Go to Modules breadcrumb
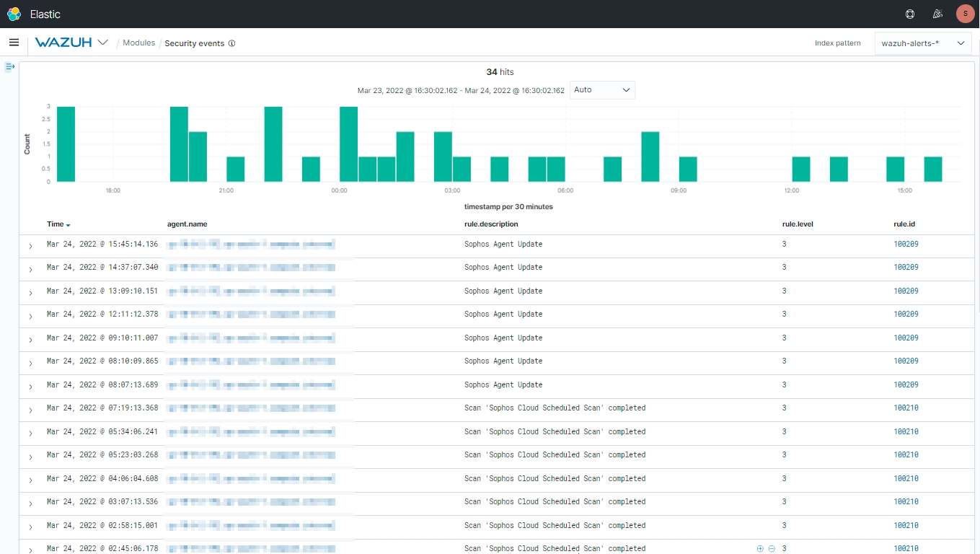Screen dimensions: 980x554 click(138, 43)
